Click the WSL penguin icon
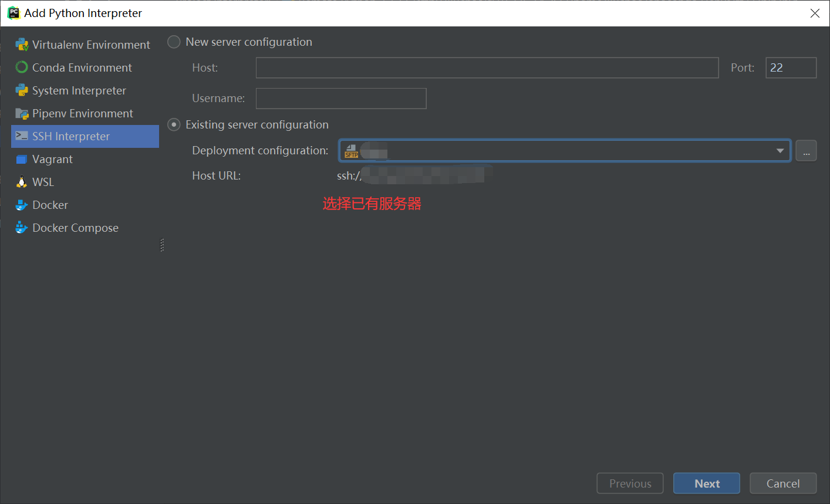 pos(22,182)
